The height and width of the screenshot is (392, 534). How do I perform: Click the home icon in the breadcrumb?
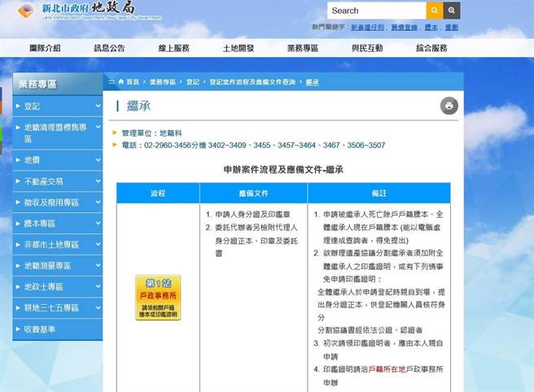coord(121,81)
